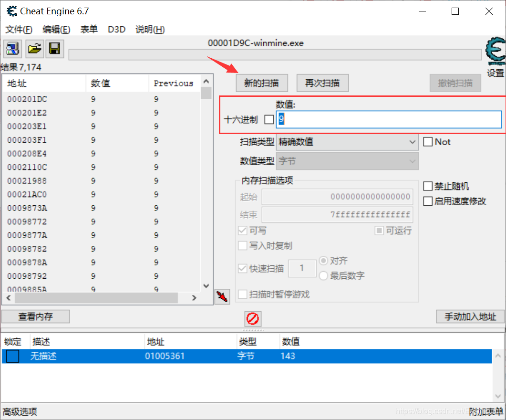This screenshot has height=420, width=506.
Task: Select result address 0002110C
Action: pyautogui.click(x=27, y=167)
